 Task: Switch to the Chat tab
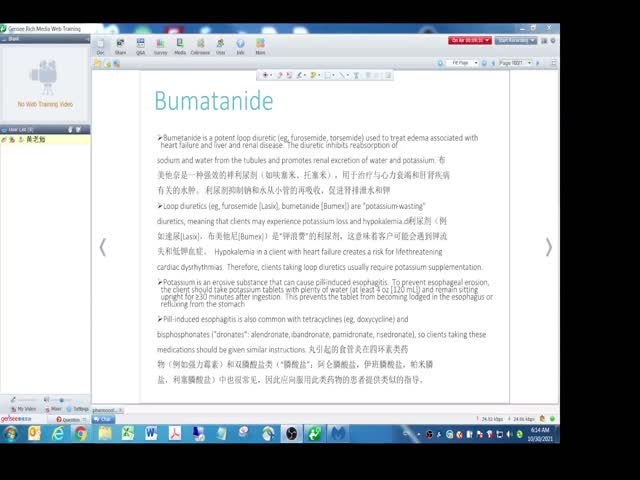[x=103, y=419]
